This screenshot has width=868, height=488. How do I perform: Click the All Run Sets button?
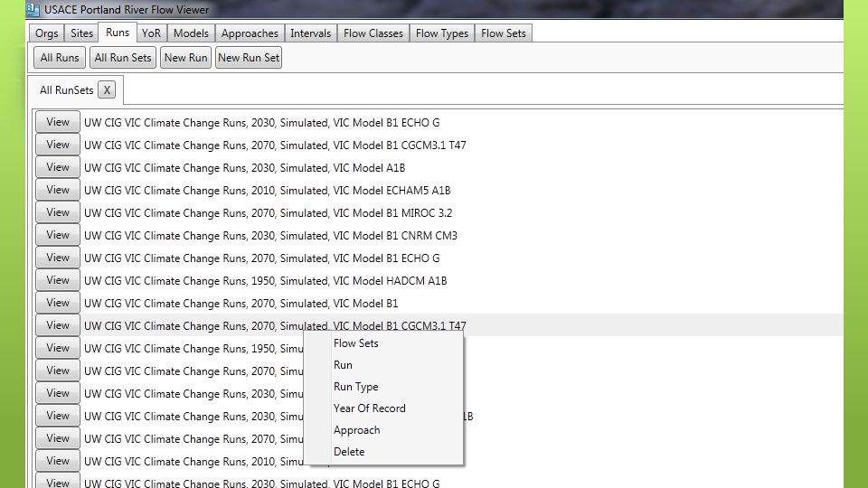[x=122, y=58]
